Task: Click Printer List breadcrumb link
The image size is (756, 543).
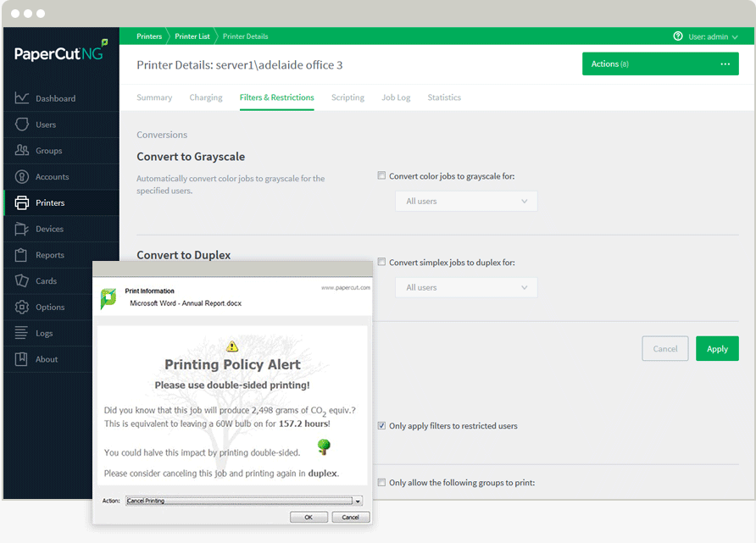Action: click(x=192, y=36)
